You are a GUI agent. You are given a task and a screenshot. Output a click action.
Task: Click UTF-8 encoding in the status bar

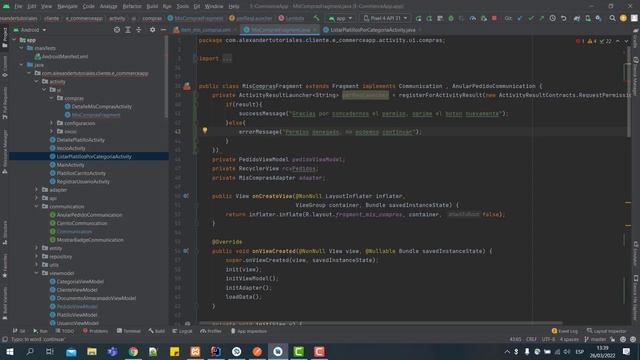[x=548, y=339]
